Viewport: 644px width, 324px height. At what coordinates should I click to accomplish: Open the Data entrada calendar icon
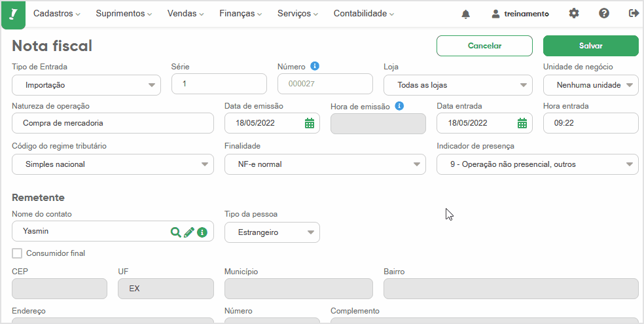click(522, 123)
